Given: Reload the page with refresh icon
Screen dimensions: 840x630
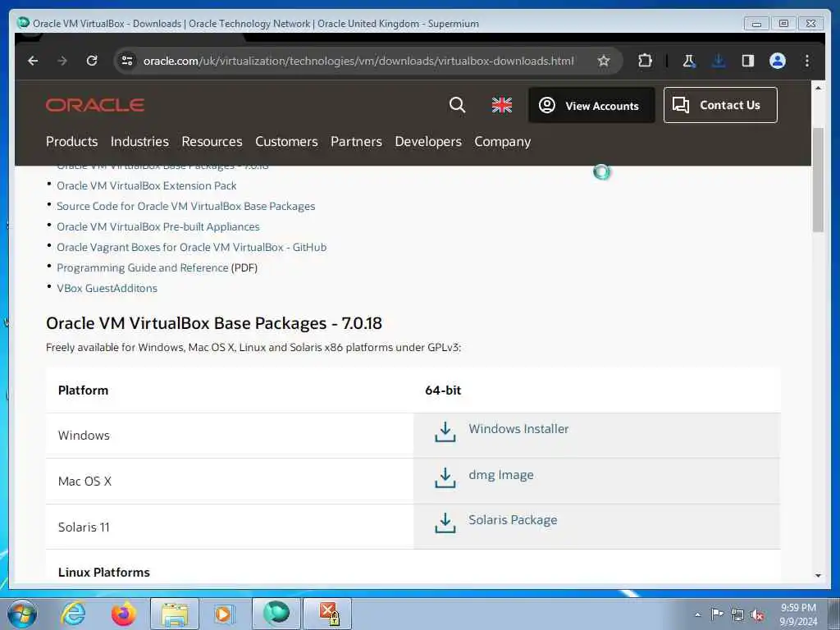Looking at the screenshot, I should (x=92, y=61).
